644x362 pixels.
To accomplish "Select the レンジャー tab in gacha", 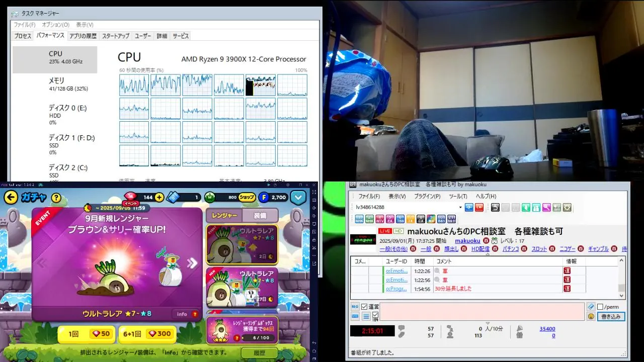I will [x=224, y=215].
